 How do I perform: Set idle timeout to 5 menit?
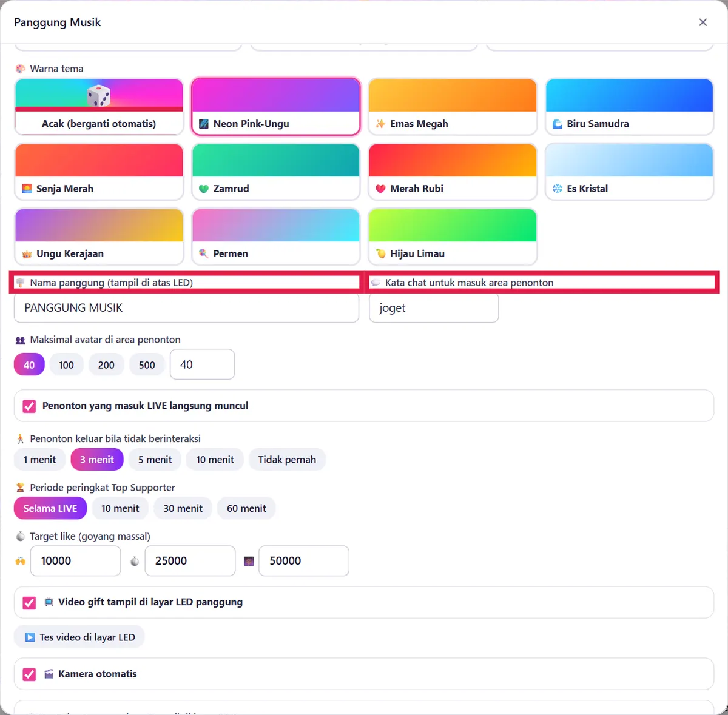click(155, 460)
